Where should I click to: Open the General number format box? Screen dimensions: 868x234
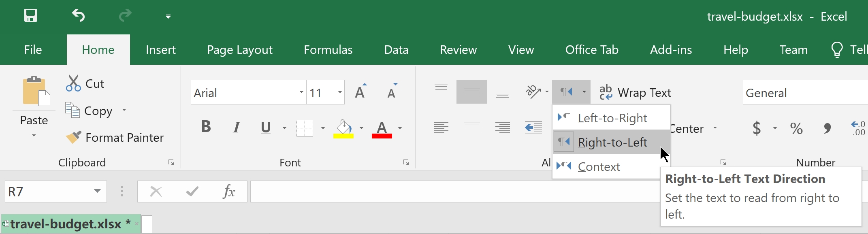point(805,93)
